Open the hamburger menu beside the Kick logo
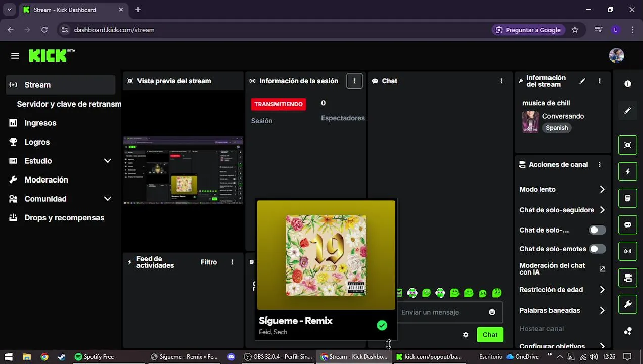Viewport: 643px width, 364px height. coord(15,56)
